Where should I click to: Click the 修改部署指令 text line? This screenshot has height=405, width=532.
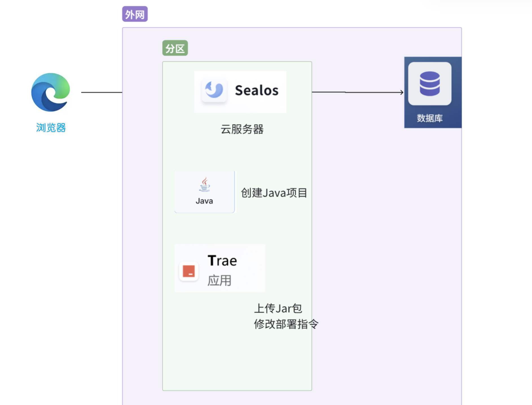286,324
